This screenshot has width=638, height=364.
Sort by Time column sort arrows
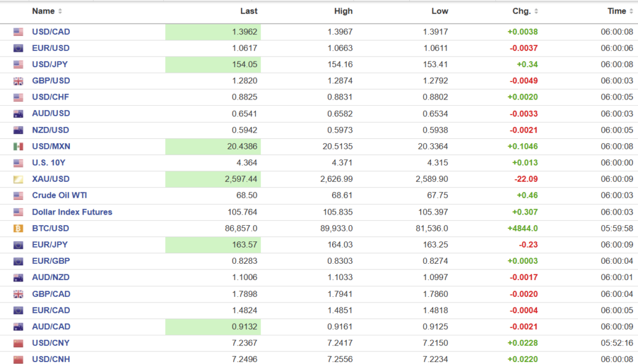point(632,11)
